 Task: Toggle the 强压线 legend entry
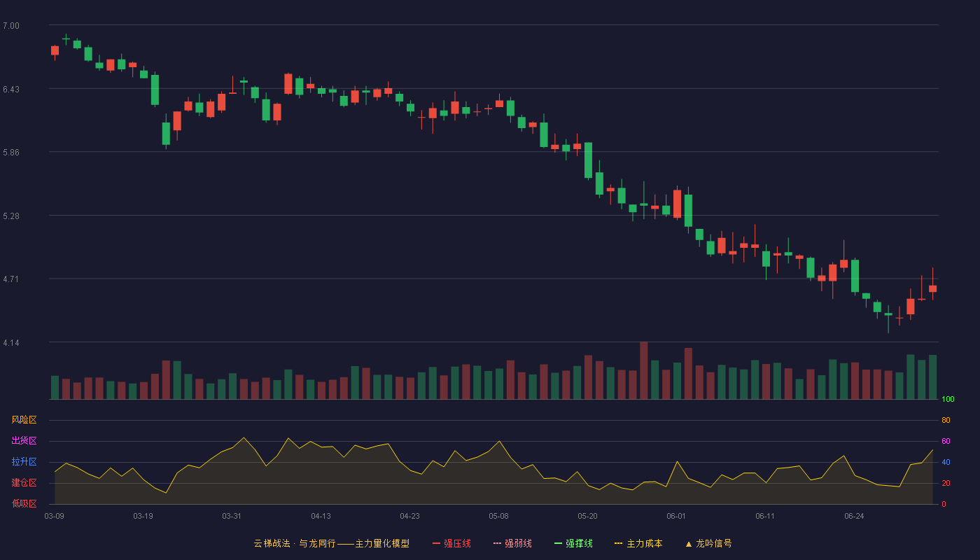pos(451,543)
